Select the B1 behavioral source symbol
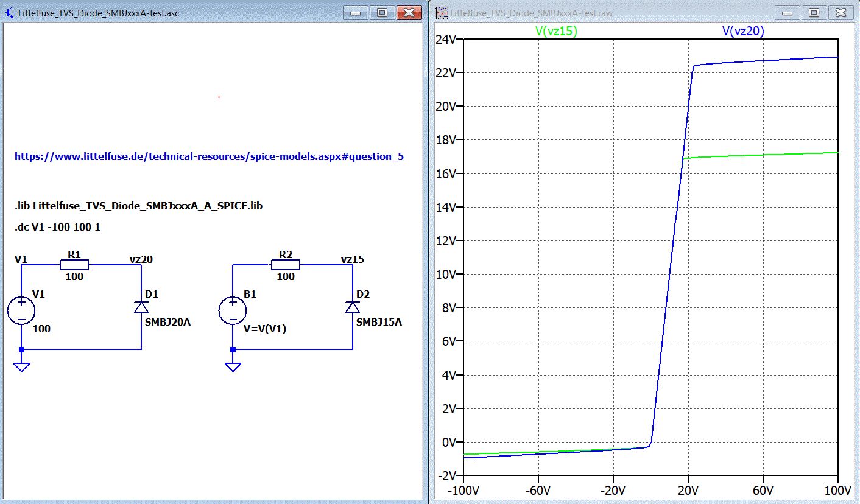Screen dimensions: 860x504 232,311
